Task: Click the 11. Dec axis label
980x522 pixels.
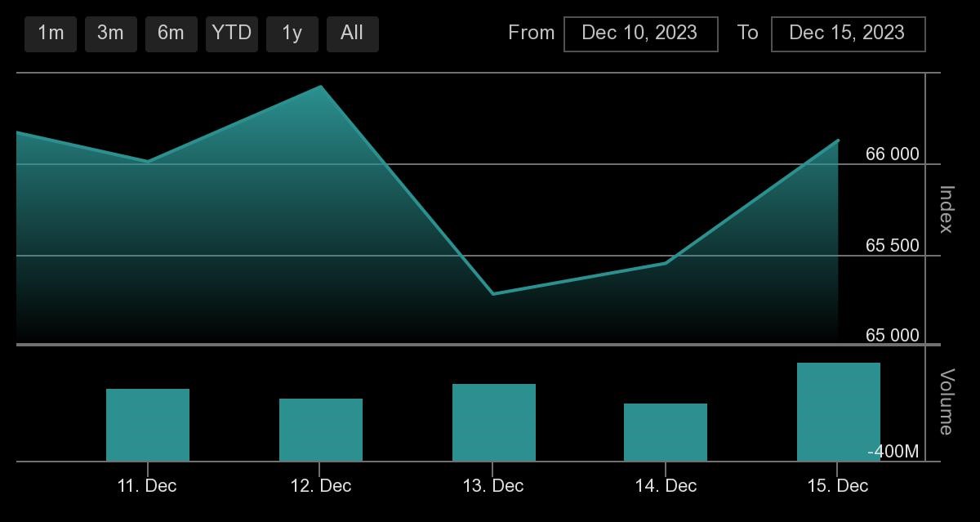Action: tap(147, 486)
